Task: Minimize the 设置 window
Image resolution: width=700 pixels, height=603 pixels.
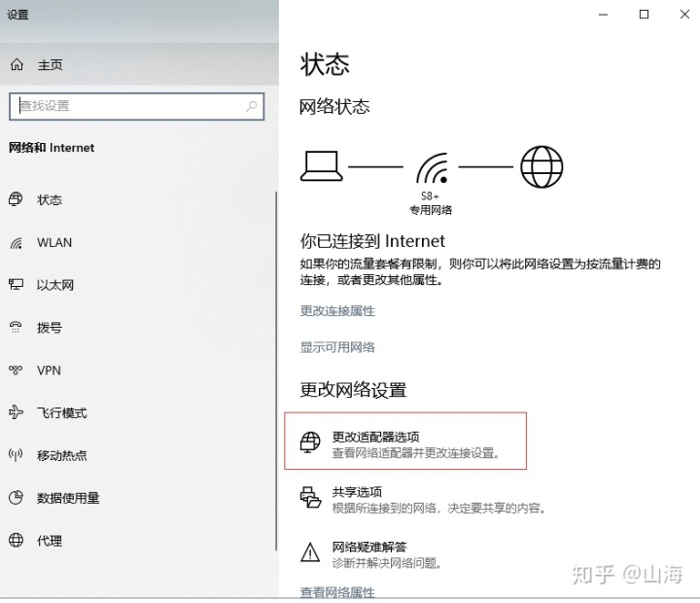Action: (603, 15)
